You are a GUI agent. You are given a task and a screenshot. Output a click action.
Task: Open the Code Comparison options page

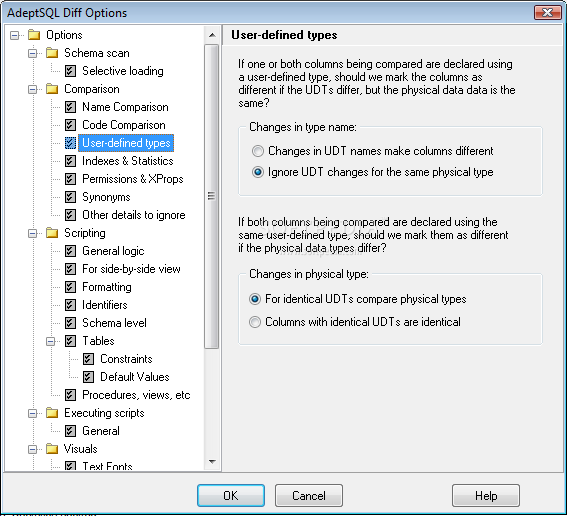[124, 125]
